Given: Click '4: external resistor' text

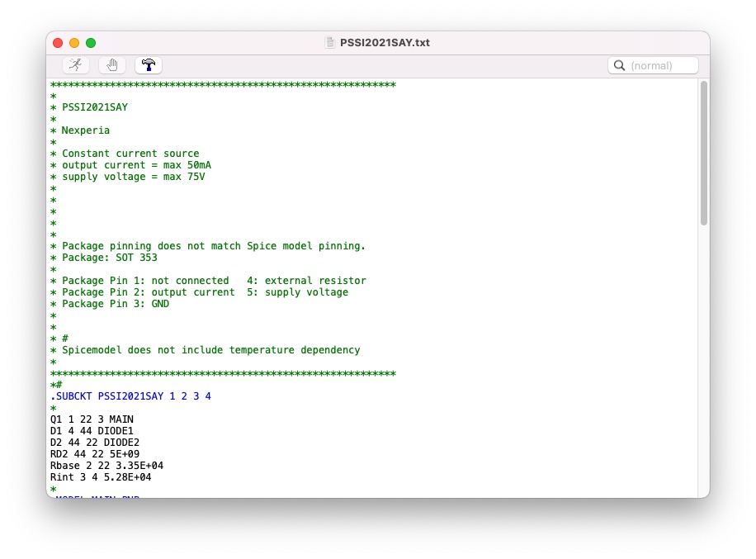Looking at the screenshot, I should 307,281.
